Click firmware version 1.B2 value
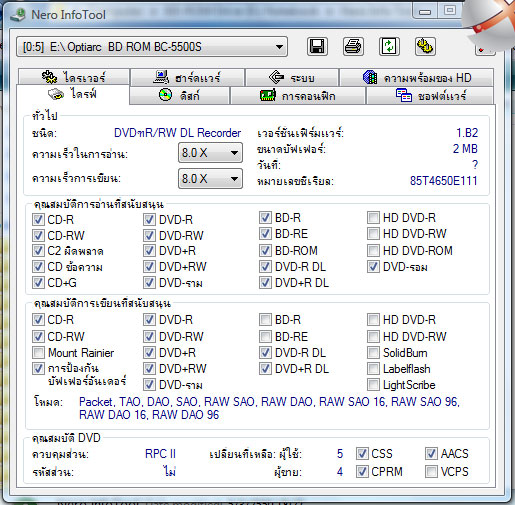515x505 pixels. click(x=467, y=133)
